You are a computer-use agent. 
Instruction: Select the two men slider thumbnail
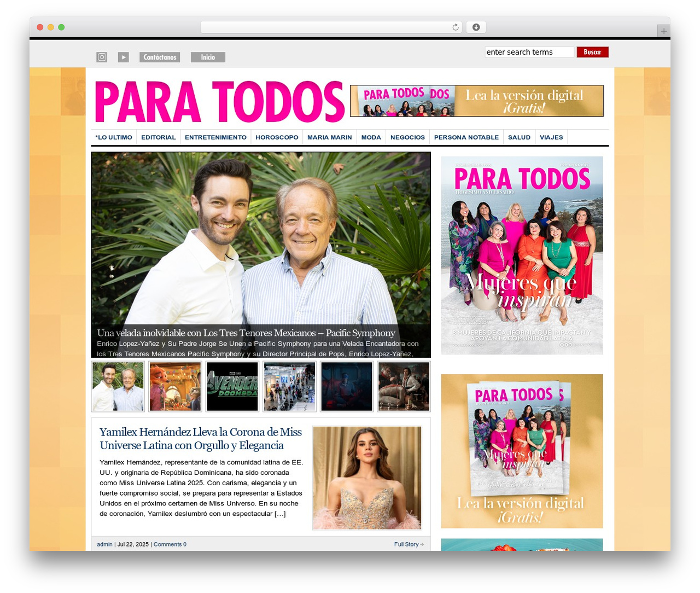(118, 386)
